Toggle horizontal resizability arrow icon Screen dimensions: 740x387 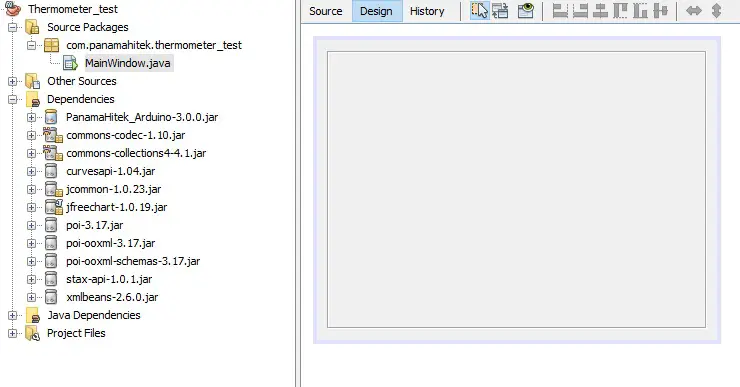click(x=694, y=10)
